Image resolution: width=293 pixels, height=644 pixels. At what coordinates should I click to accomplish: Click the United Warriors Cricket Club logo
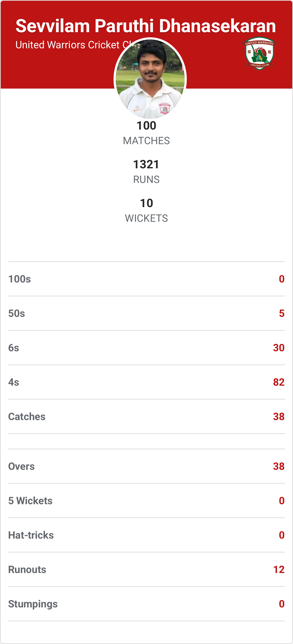click(260, 53)
